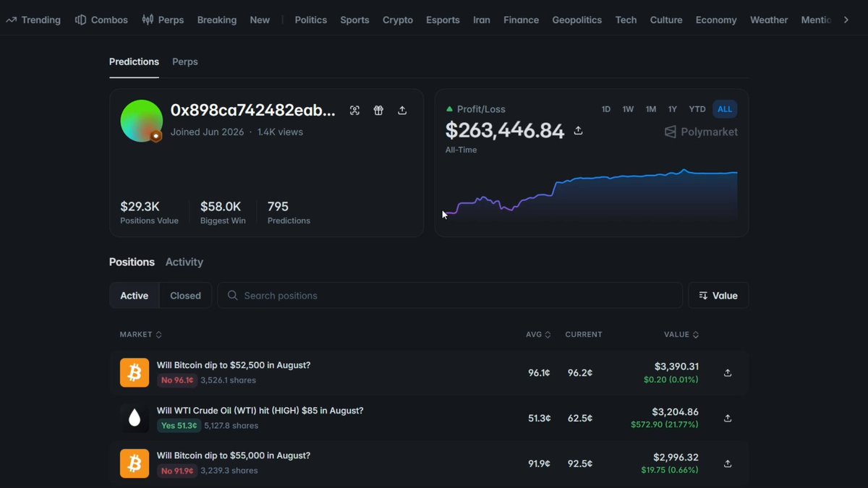The height and width of the screenshot is (488, 868).
Task: Open the Weather category
Action: coord(769,20)
